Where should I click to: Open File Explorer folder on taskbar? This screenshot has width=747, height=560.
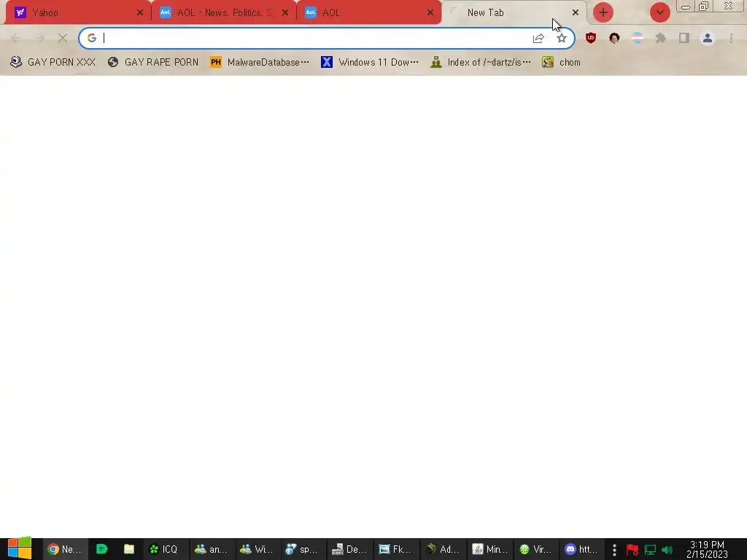point(129,550)
